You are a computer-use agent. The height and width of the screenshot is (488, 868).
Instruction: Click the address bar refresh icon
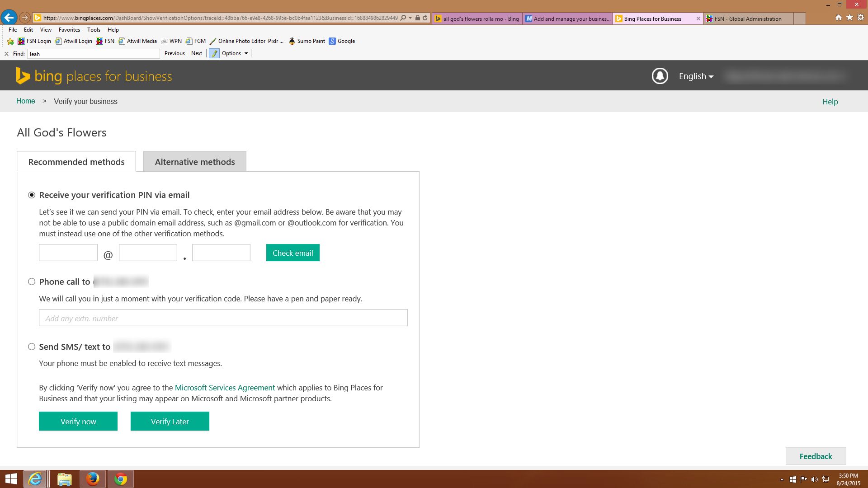click(425, 18)
